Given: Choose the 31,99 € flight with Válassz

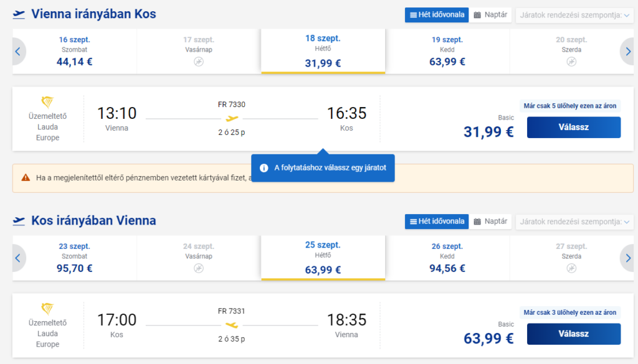Looking at the screenshot, I should click(x=574, y=127).
